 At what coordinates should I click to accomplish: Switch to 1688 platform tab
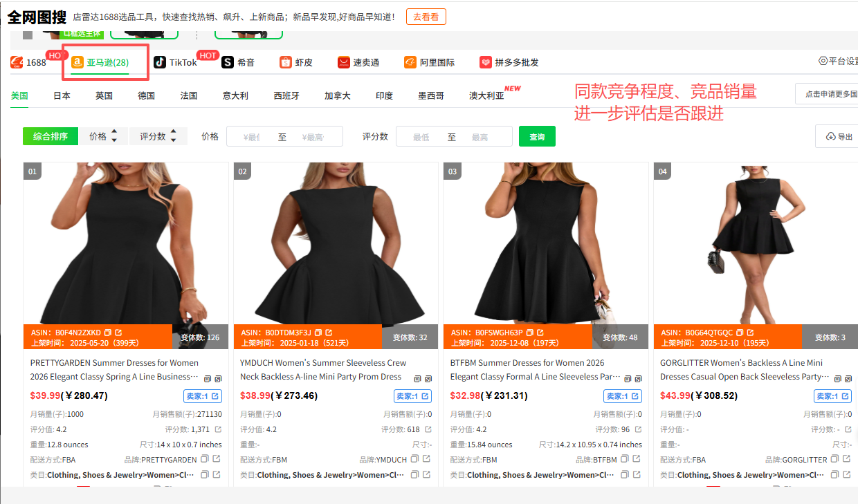click(x=28, y=62)
